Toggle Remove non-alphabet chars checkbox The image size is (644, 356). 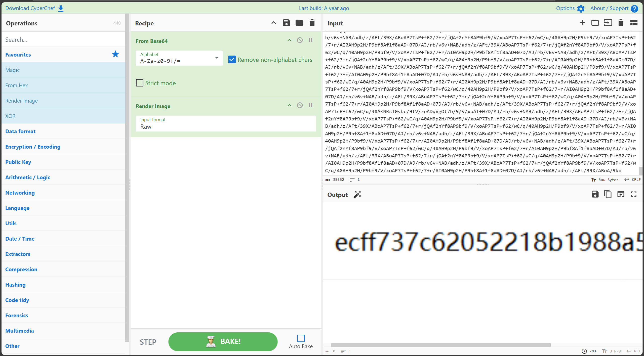pos(232,60)
